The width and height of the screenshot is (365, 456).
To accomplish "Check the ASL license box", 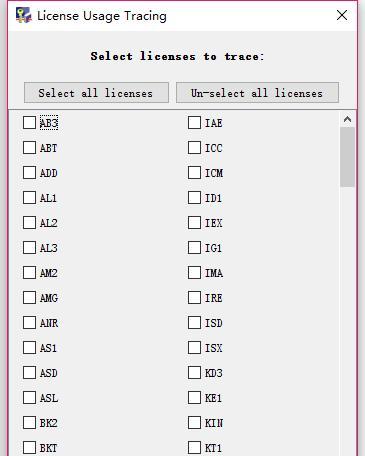I will 29,398.
